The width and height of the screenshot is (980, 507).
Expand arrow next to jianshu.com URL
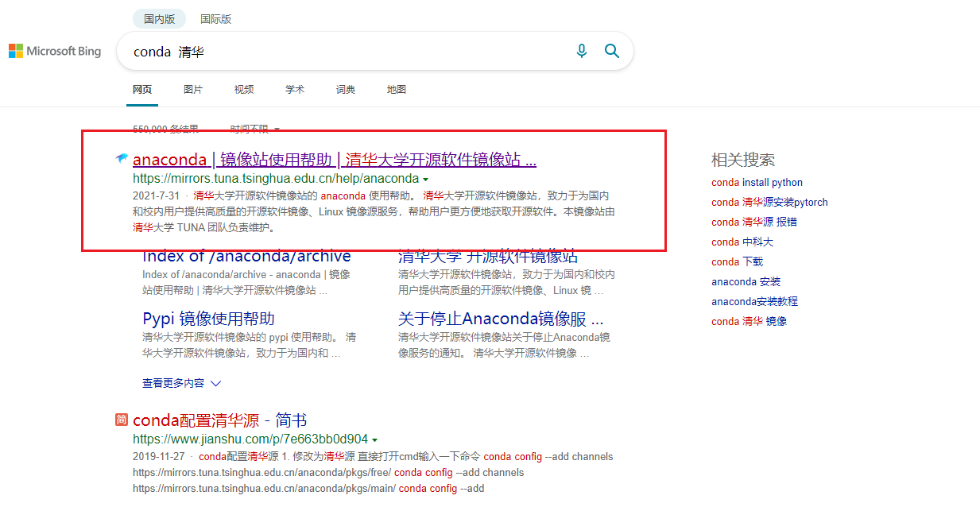click(x=374, y=439)
